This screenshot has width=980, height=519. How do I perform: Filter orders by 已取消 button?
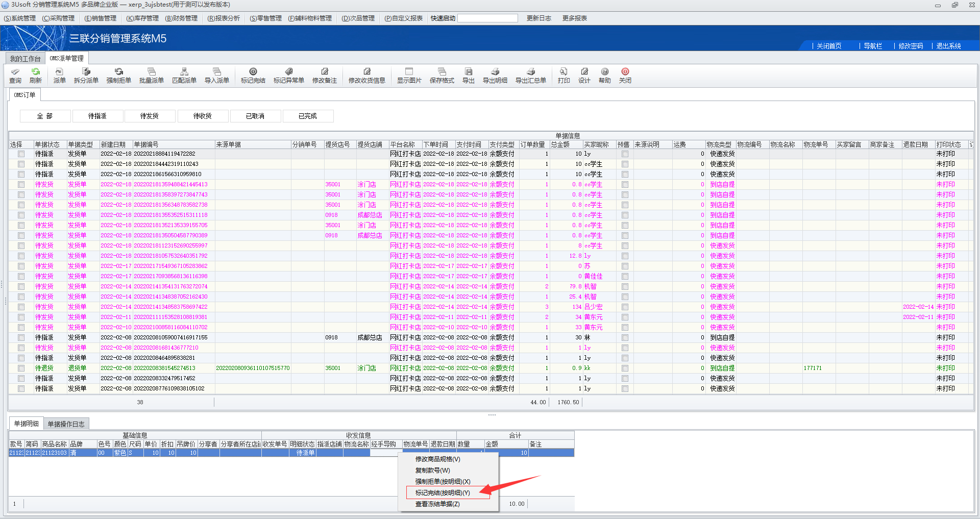pyautogui.click(x=255, y=116)
